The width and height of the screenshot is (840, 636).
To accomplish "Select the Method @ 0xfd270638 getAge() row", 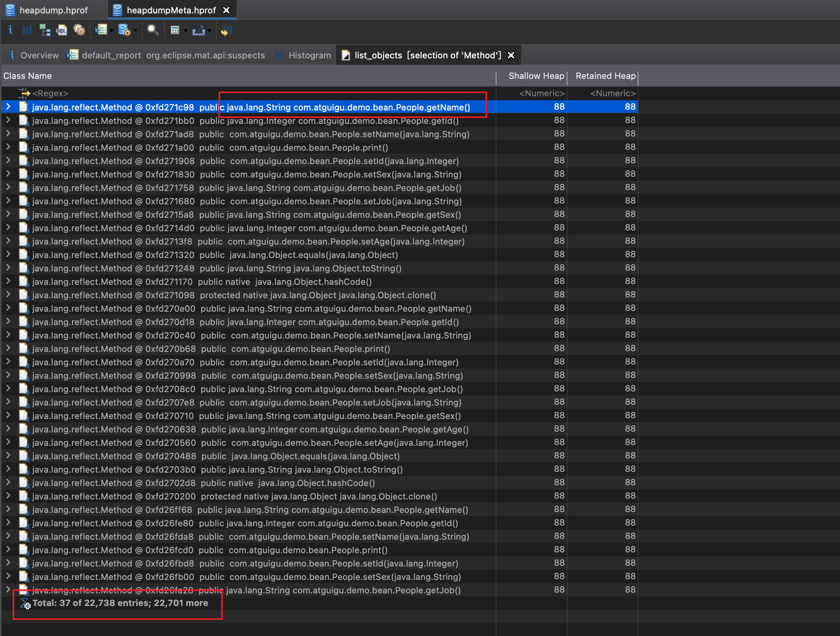I will [x=319, y=429].
